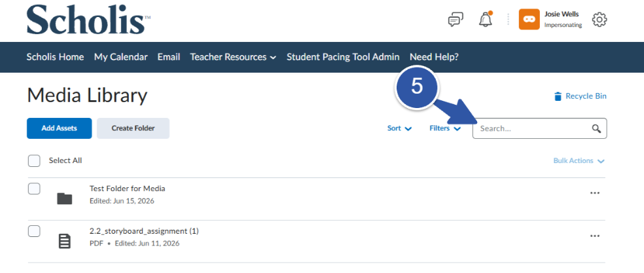Click the Test Folder for Media folder icon
Image resolution: width=644 pixels, height=273 pixels.
[x=65, y=198]
